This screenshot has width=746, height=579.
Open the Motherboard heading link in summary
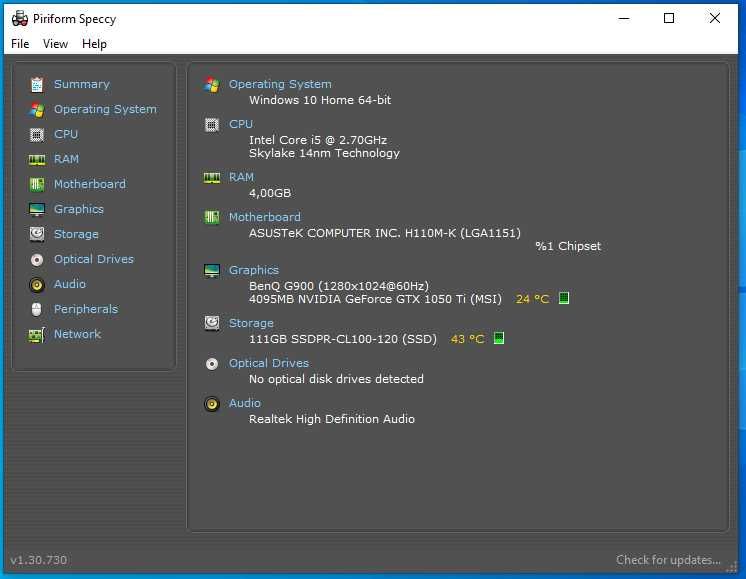(x=265, y=217)
